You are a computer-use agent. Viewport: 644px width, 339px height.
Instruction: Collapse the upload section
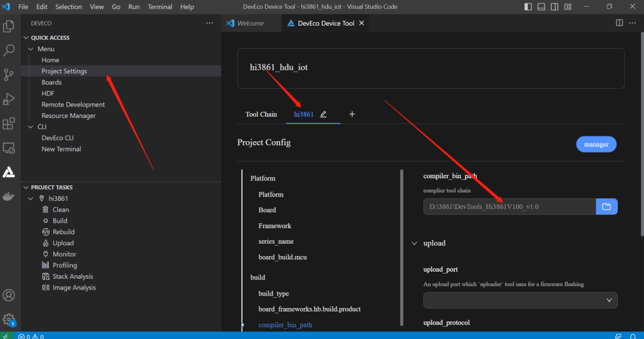point(414,244)
